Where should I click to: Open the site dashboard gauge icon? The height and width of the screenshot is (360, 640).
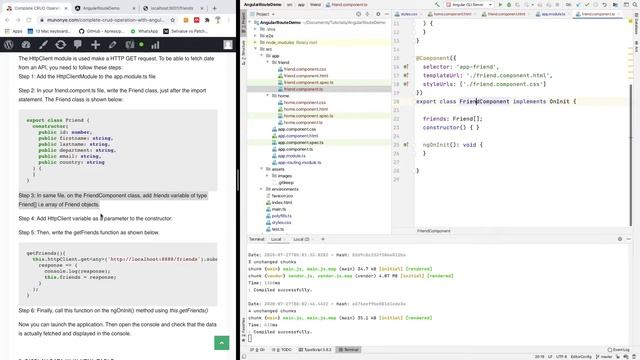coord(26,45)
